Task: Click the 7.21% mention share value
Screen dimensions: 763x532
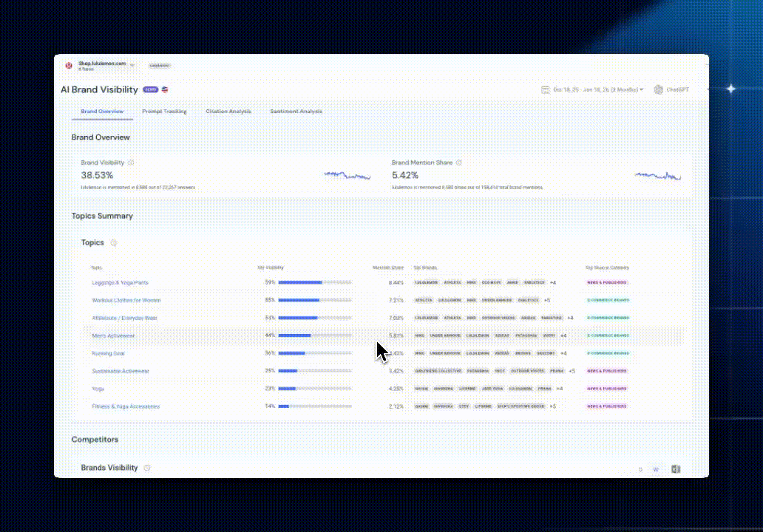Action: tap(396, 300)
